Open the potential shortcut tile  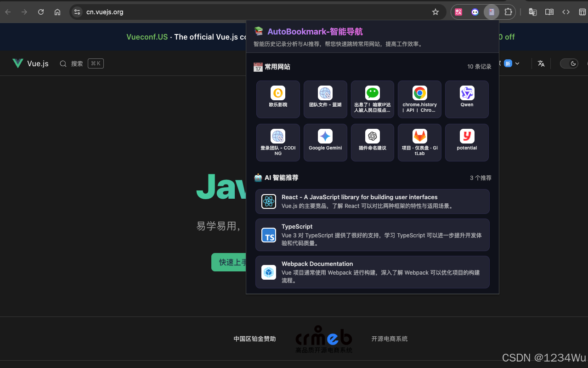pyautogui.click(x=467, y=143)
